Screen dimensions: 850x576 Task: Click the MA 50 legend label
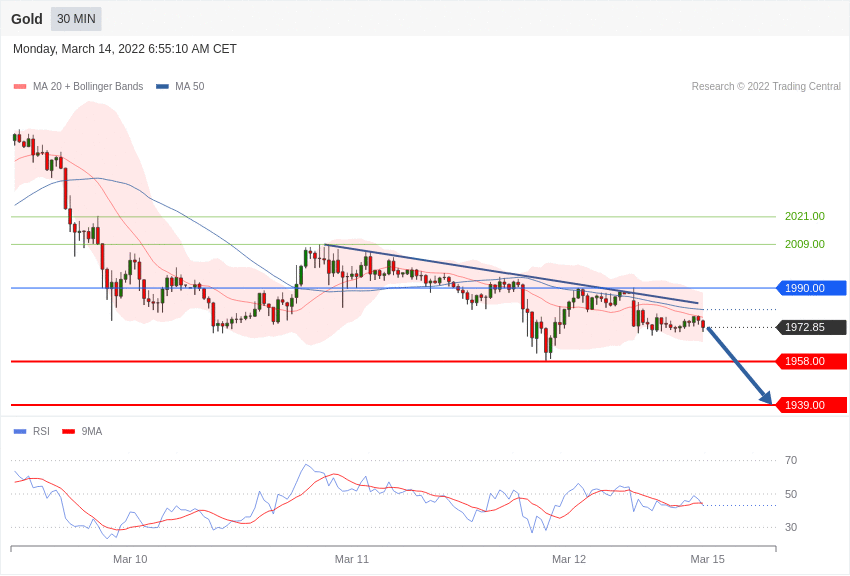190,86
